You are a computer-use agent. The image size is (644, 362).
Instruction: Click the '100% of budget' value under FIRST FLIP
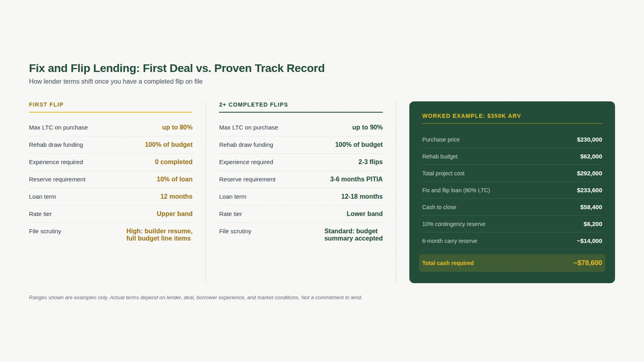click(x=169, y=144)
